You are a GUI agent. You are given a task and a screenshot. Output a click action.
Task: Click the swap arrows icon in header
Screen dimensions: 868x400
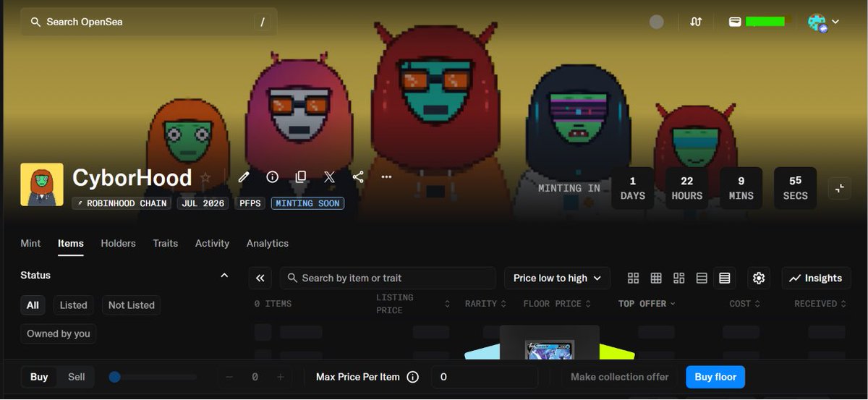click(x=696, y=22)
